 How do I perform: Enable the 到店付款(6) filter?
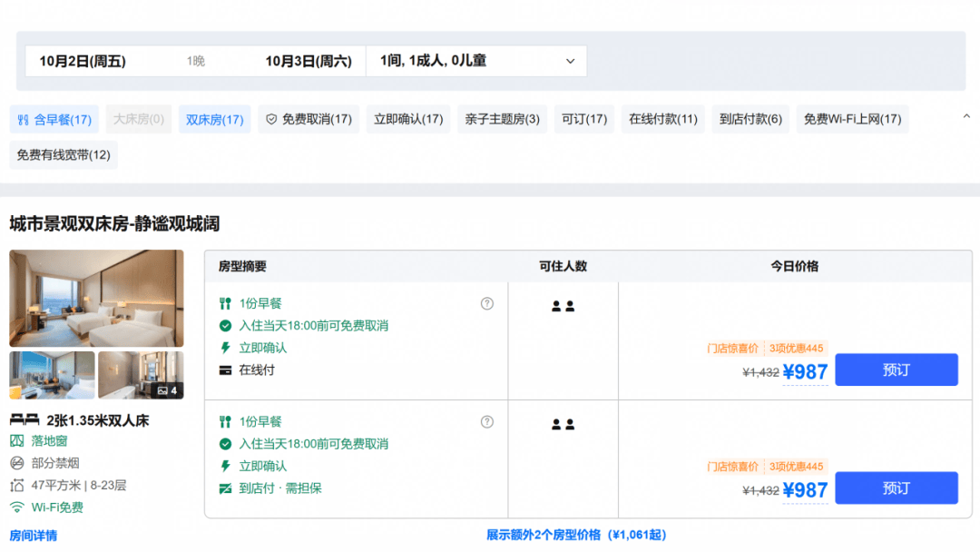[750, 120]
